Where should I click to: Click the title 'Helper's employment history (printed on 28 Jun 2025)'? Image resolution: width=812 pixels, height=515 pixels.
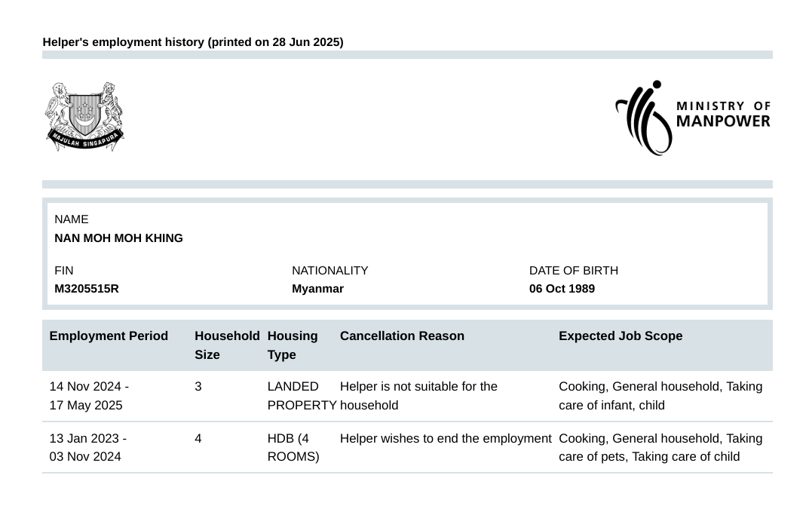click(193, 42)
